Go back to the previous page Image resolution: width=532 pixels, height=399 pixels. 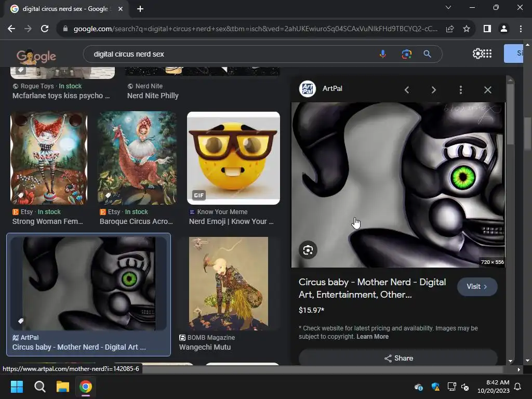tap(11, 29)
